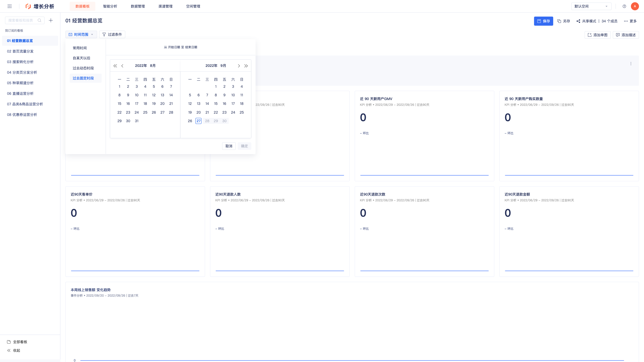Open the 近 90 天新用户购买数量 card title
The image size is (644, 362).
coord(524,99)
